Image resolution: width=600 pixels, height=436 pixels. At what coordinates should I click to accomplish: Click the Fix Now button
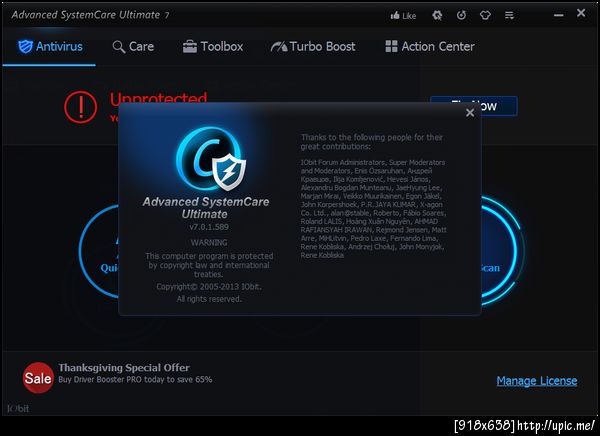pyautogui.click(x=499, y=106)
